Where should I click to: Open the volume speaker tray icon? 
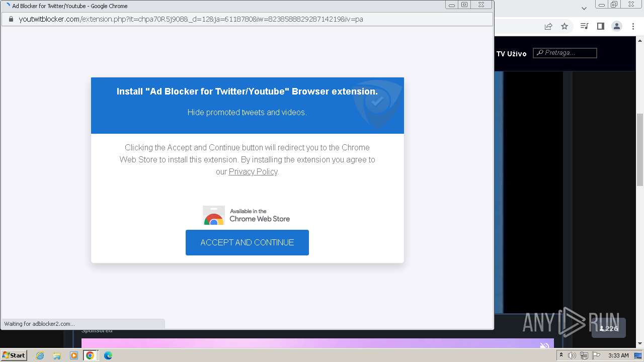tap(572, 355)
